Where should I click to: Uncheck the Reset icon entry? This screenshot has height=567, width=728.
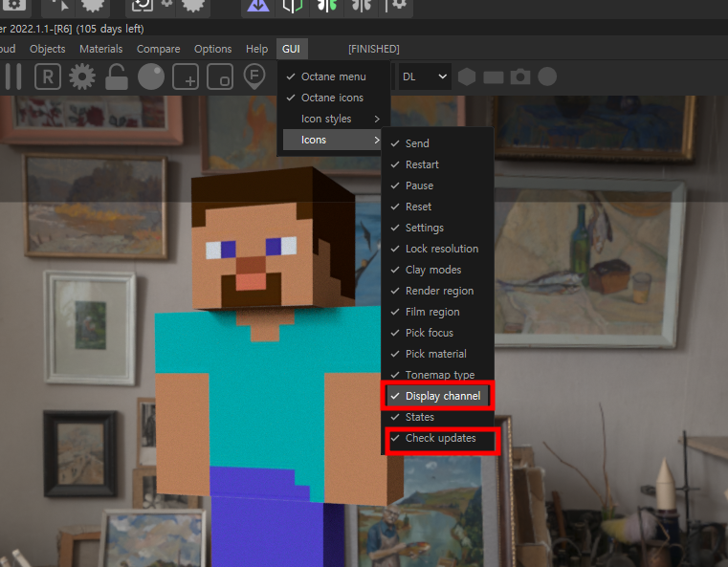point(437,207)
